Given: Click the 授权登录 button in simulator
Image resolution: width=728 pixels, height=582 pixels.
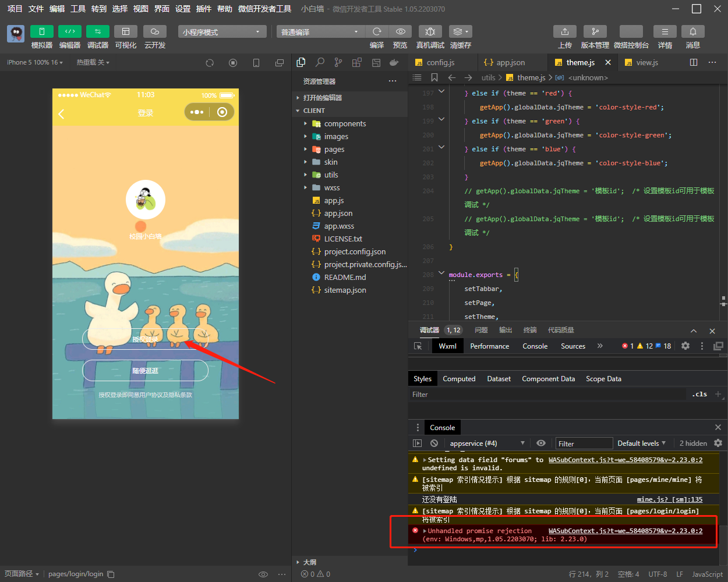Looking at the screenshot, I should pos(145,339).
